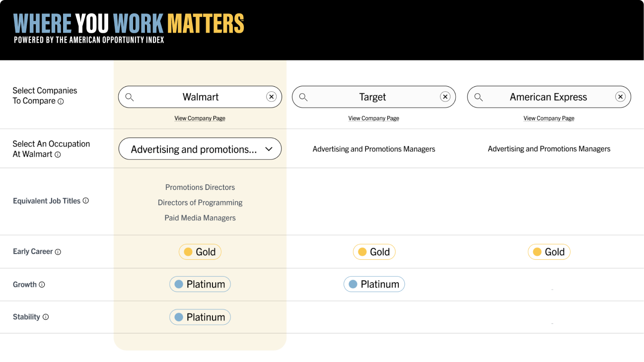
Task: Click Walmart's Platinum Stability badge
Action: (x=200, y=317)
